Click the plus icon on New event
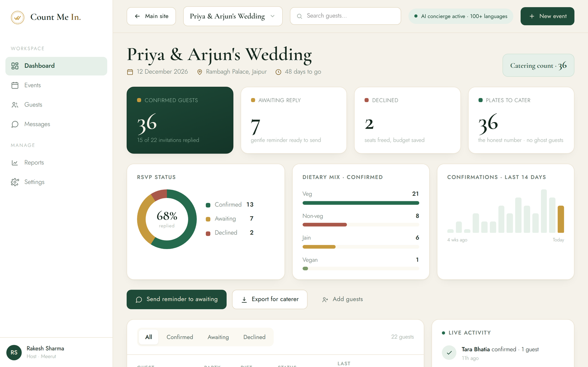588x367 pixels. (x=532, y=16)
